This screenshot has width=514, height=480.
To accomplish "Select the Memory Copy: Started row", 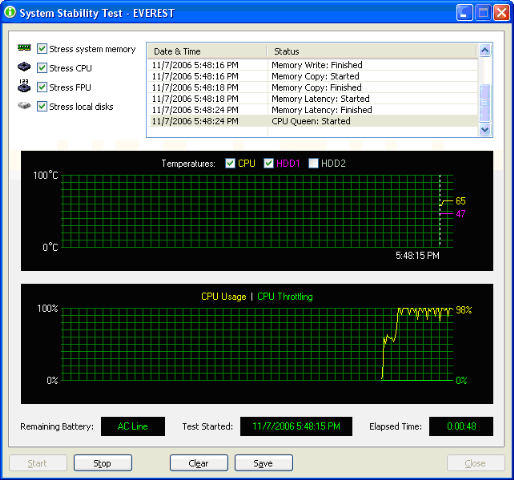I will pos(312,76).
